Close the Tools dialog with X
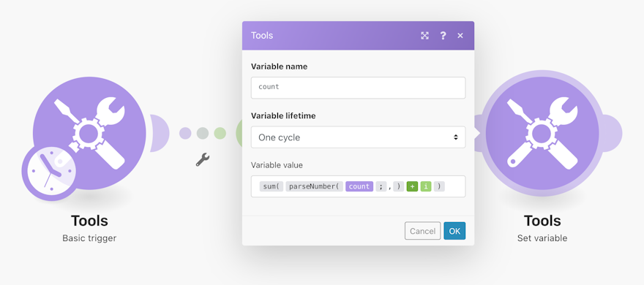The height and width of the screenshot is (285, 644). [x=460, y=36]
